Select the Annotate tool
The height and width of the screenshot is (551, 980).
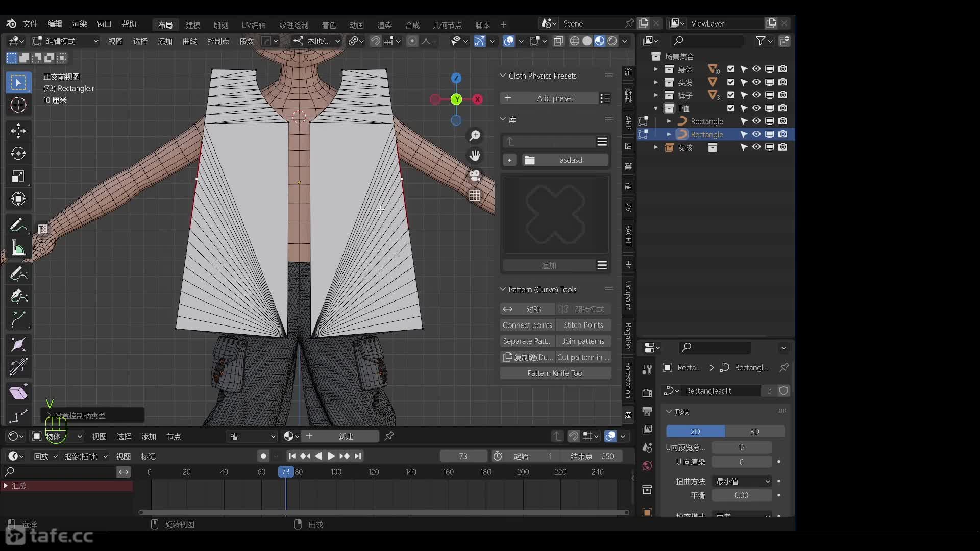point(18,224)
